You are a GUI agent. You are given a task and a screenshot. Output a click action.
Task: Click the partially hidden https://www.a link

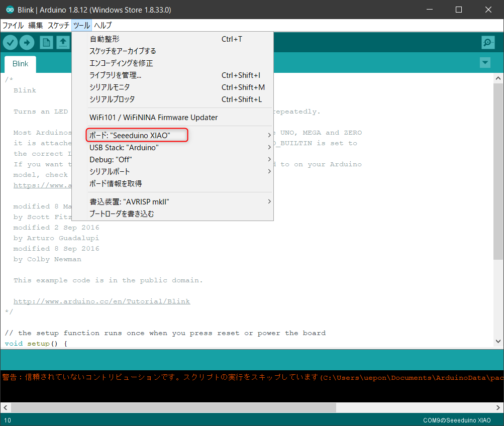click(x=42, y=185)
